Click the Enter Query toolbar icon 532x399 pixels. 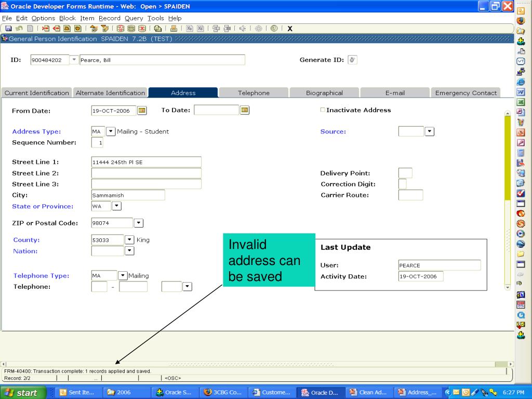(121, 29)
